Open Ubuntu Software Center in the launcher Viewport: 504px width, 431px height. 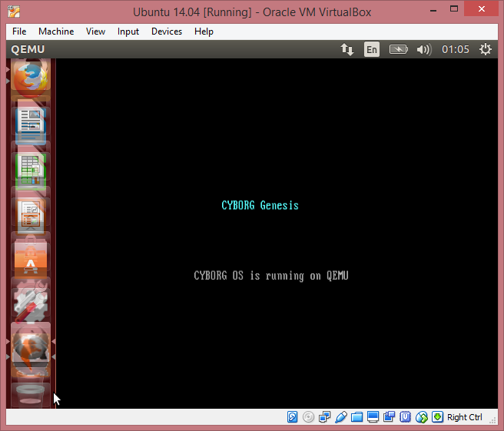[x=31, y=259]
